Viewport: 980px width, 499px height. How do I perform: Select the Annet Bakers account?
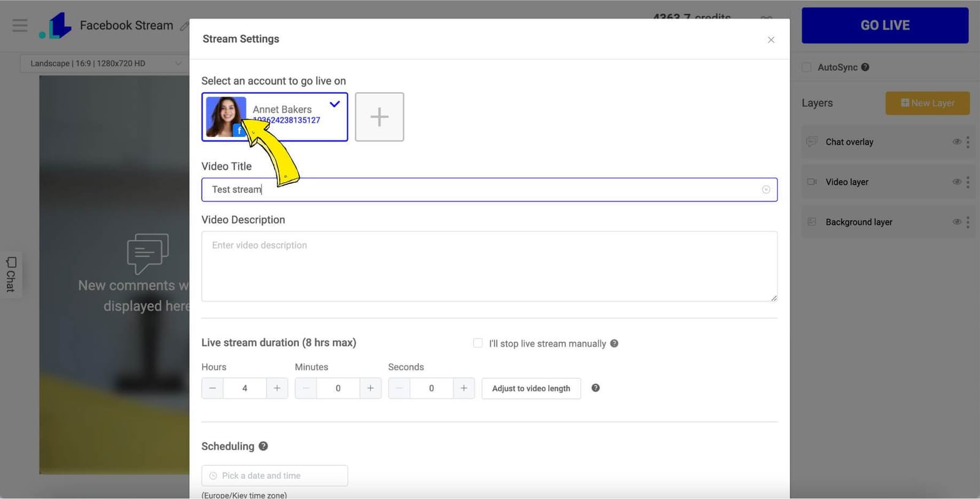(x=274, y=117)
